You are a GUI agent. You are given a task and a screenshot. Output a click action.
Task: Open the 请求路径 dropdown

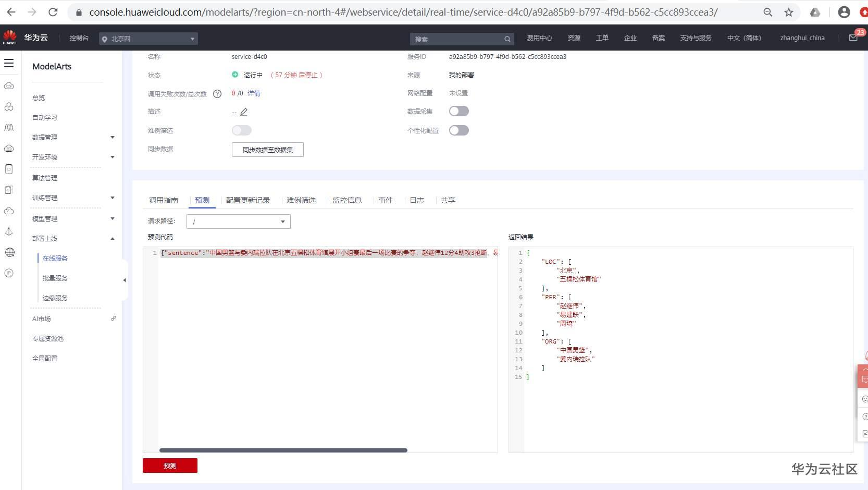pyautogui.click(x=239, y=222)
